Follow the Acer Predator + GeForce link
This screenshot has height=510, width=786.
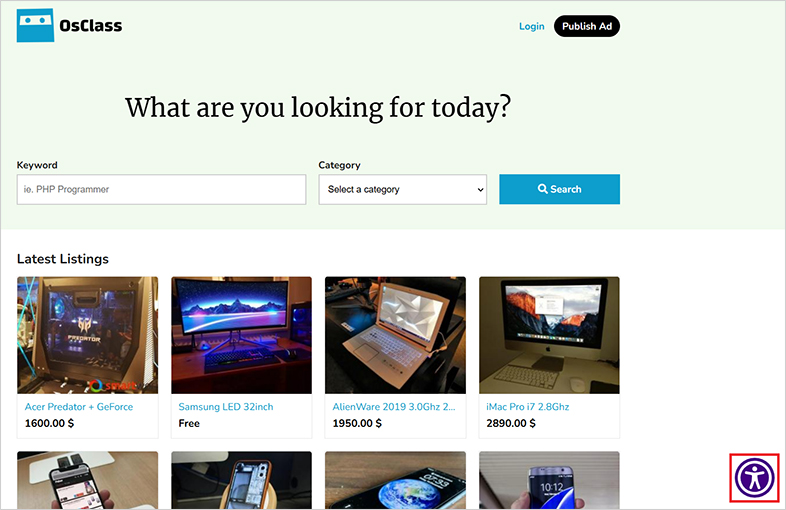79,407
